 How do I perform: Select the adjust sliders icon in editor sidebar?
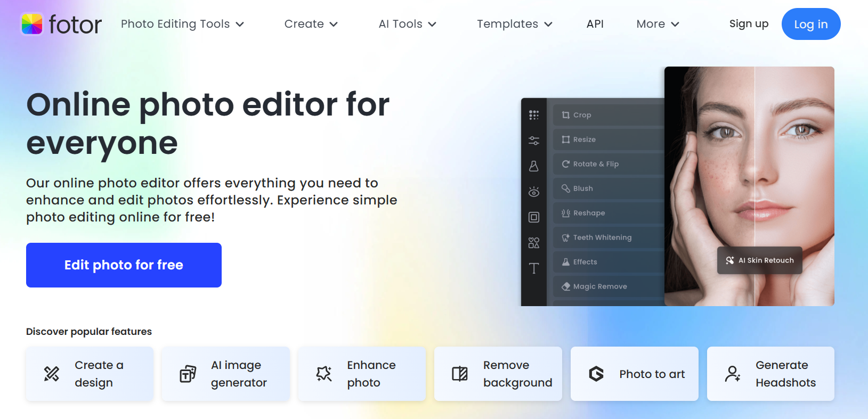click(x=534, y=141)
